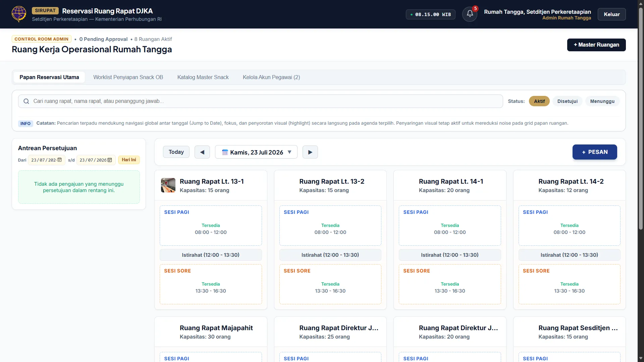Click the INFO badge
The image size is (644, 362).
pos(25,123)
